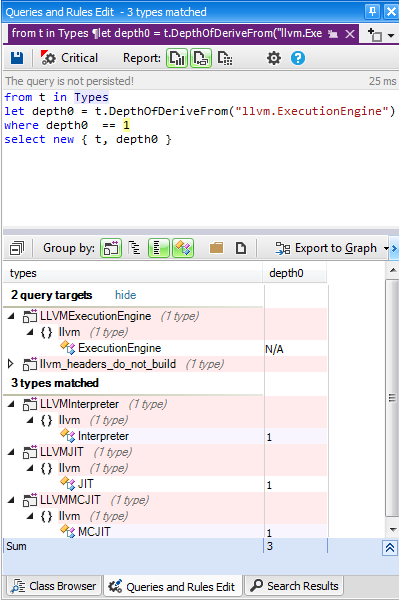Switch to the Search Results tab
399x600 pixels.
pyautogui.click(x=295, y=586)
